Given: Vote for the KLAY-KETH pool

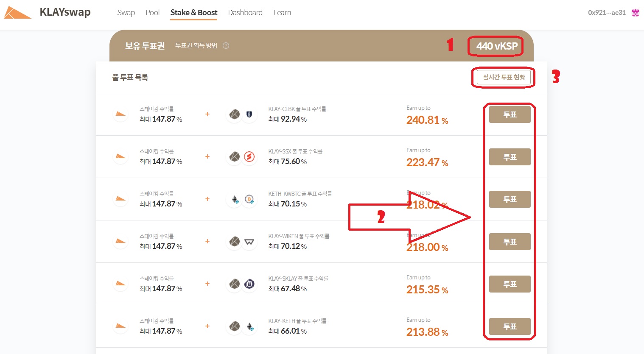Looking at the screenshot, I should [x=510, y=326].
